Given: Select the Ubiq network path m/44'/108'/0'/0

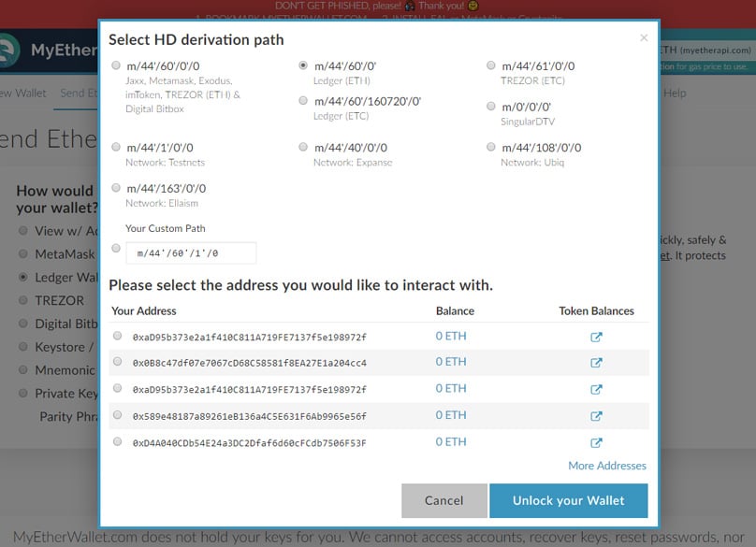Looking at the screenshot, I should coord(491,147).
